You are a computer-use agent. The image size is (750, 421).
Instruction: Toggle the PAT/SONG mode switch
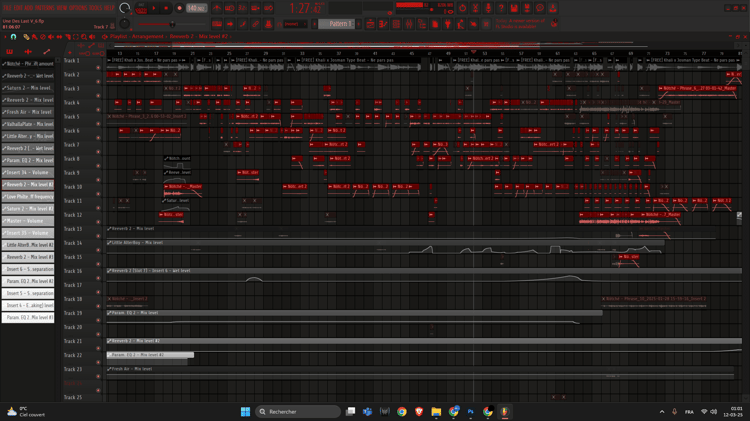[x=141, y=8]
